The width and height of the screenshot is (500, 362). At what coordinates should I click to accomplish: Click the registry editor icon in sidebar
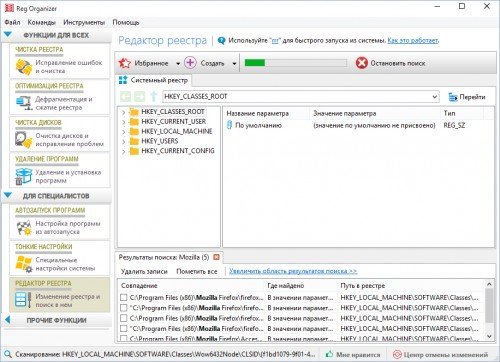click(x=23, y=300)
